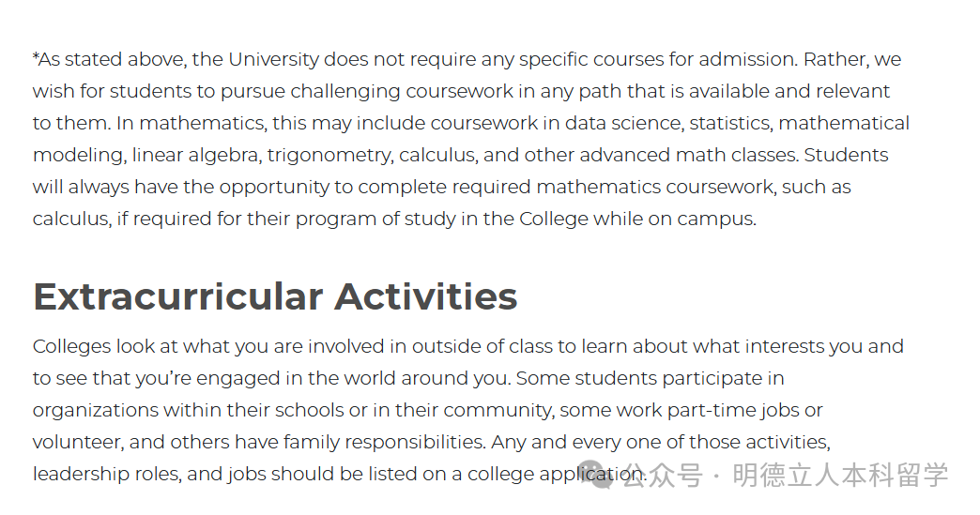Screen dimensions: 980x515
Task: Click the WeChat logo in the watermark
Action: 595,473
